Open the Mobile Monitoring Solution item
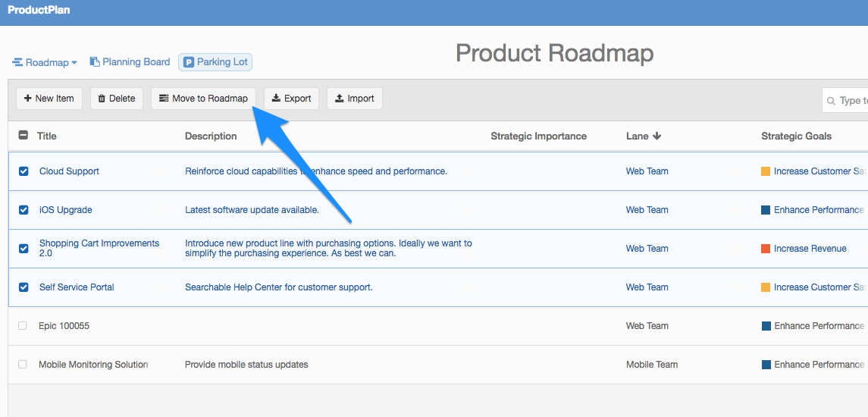Viewport: 868px width, 417px height. point(93,365)
